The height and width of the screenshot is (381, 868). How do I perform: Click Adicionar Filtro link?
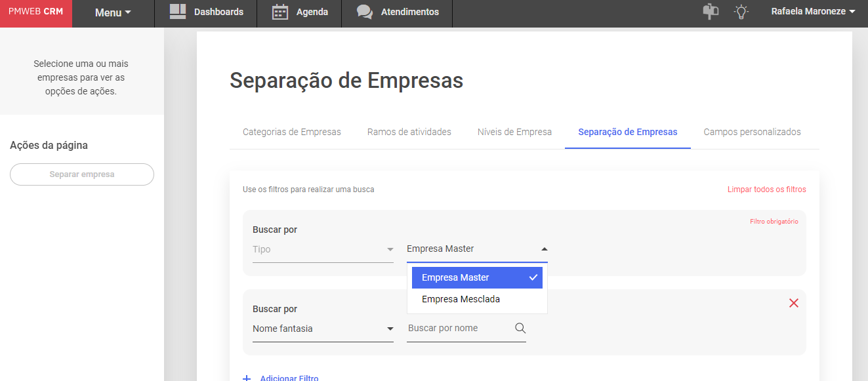[289, 378]
